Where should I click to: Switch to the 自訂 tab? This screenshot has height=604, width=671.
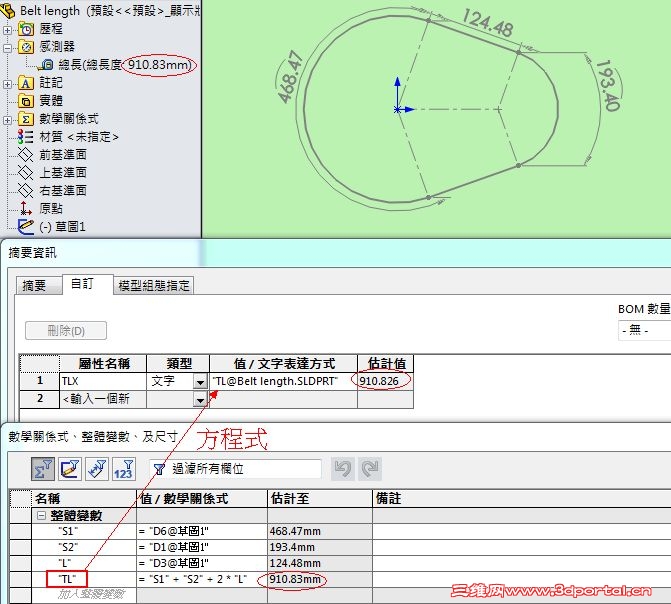point(88,284)
